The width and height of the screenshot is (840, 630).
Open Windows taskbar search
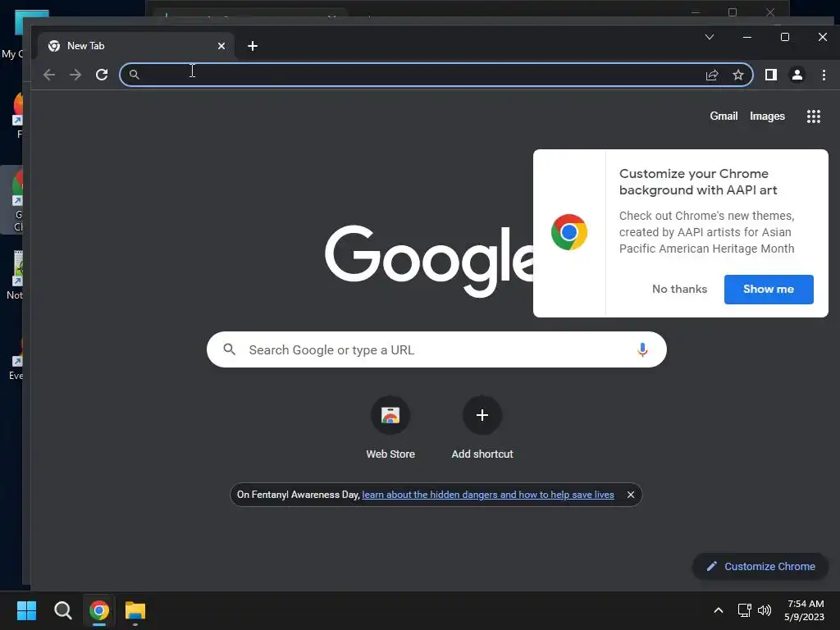pyautogui.click(x=62, y=610)
